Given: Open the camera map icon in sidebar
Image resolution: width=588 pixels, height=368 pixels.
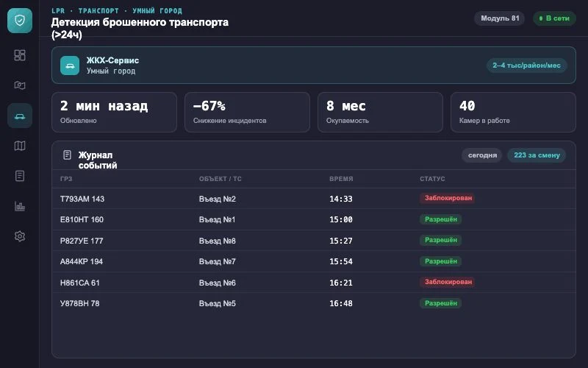Looking at the screenshot, I should click(x=20, y=85).
